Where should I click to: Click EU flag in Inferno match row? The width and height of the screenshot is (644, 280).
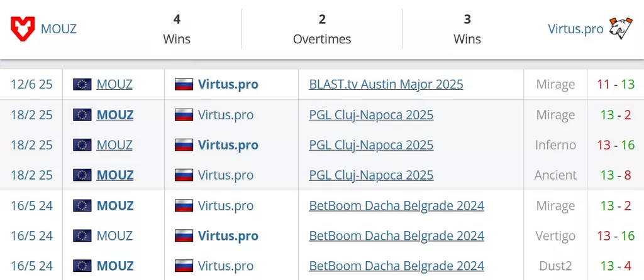click(82, 145)
